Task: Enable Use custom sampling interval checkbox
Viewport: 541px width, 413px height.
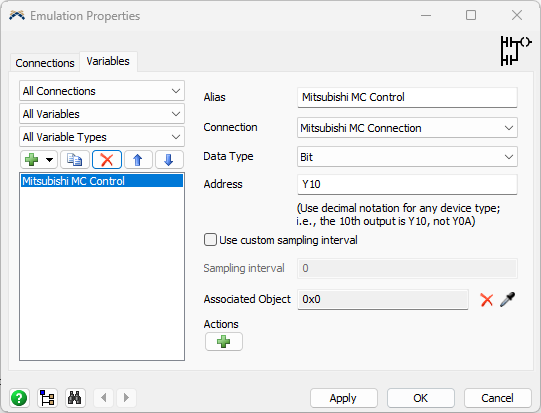Action: pyautogui.click(x=210, y=240)
